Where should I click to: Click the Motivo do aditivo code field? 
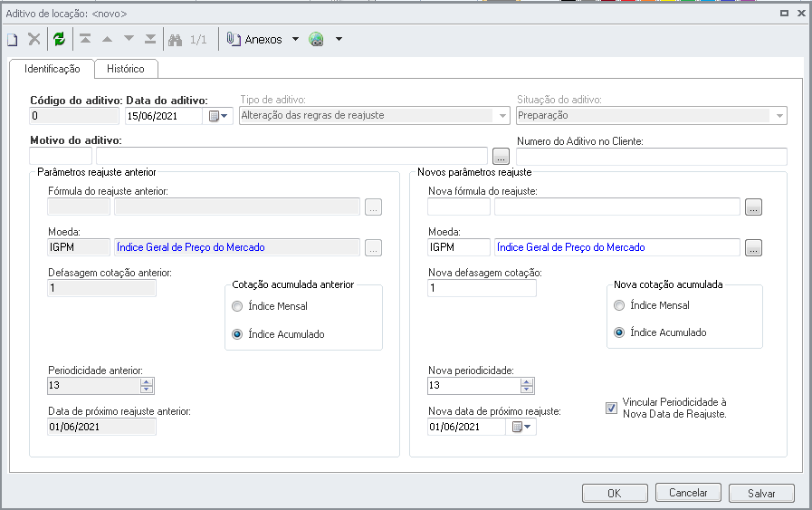[x=61, y=156]
